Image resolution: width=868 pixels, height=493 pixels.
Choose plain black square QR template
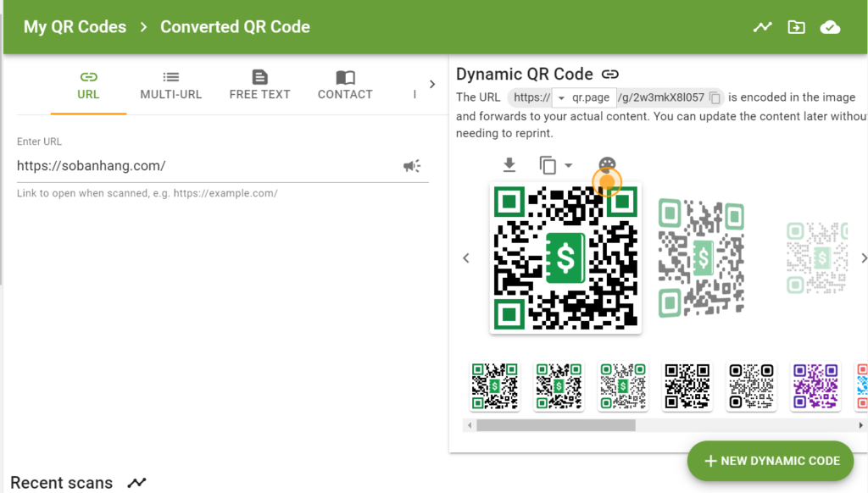tap(687, 386)
